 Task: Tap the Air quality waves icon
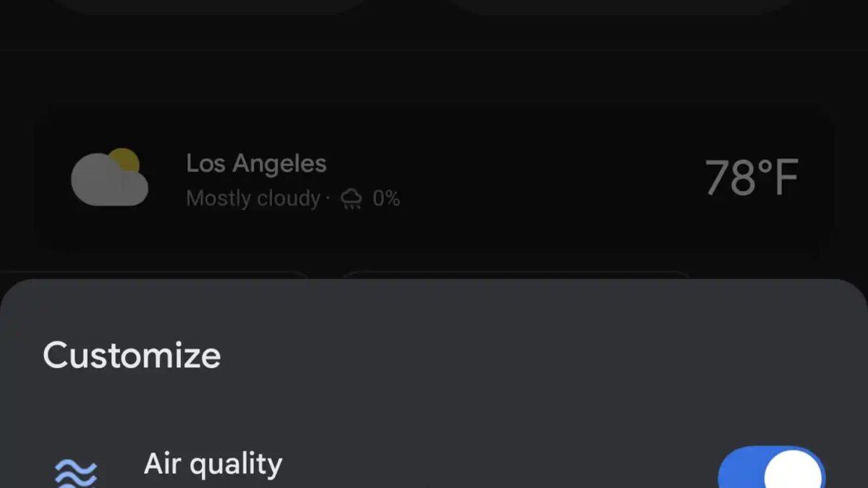point(76,474)
